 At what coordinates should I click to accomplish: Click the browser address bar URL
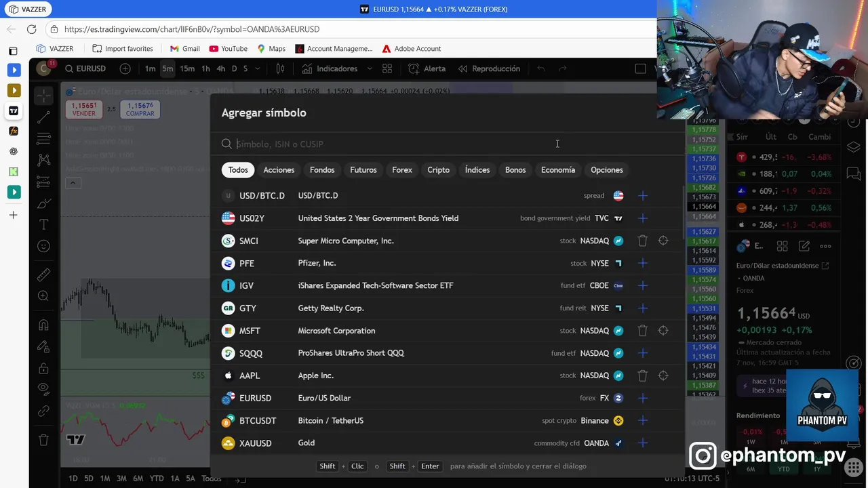click(x=192, y=29)
